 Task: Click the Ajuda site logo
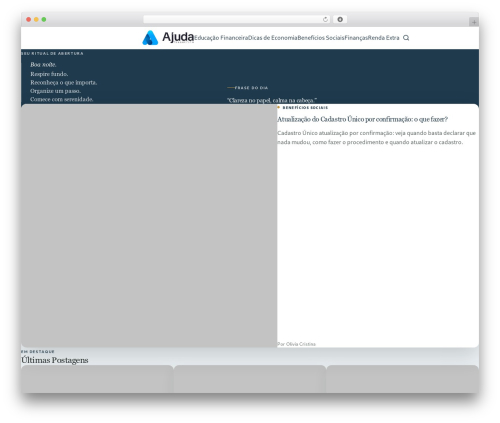coord(168,38)
